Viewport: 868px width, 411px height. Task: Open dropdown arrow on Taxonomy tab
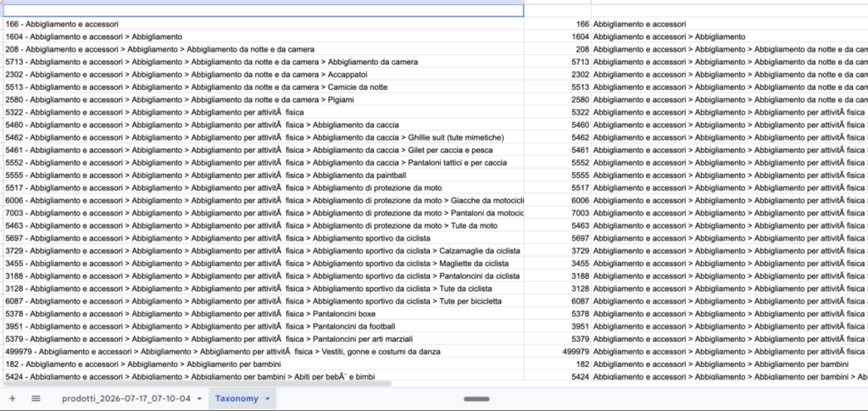tap(267, 398)
